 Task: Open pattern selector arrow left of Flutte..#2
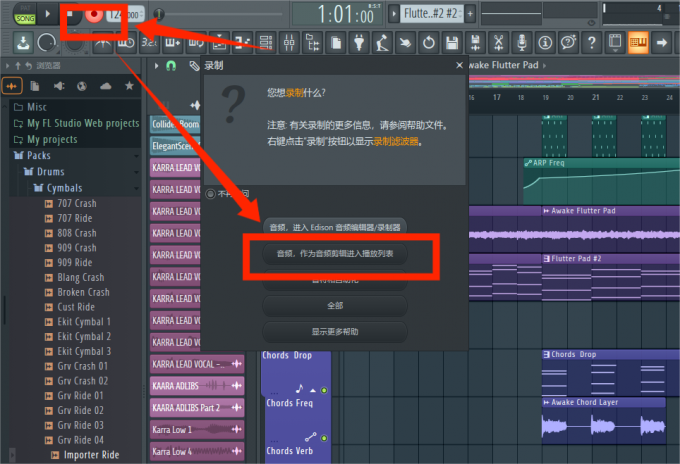click(x=393, y=14)
